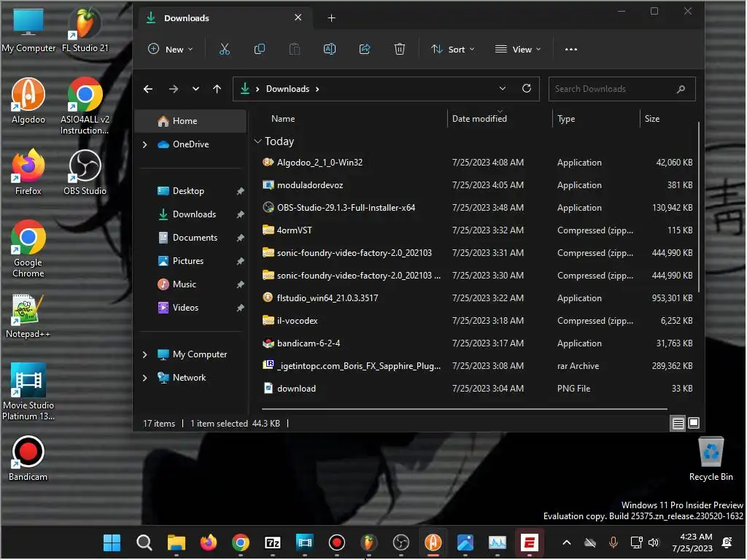Open Movie Studio Platinum 13 shortcut

point(28,392)
